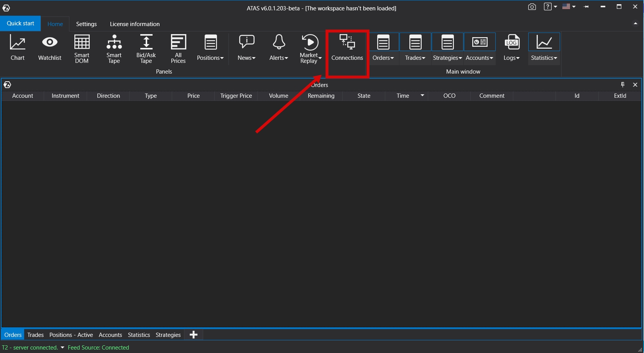
Task: Open the Bid/Ask Tape panel
Action: click(x=146, y=48)
